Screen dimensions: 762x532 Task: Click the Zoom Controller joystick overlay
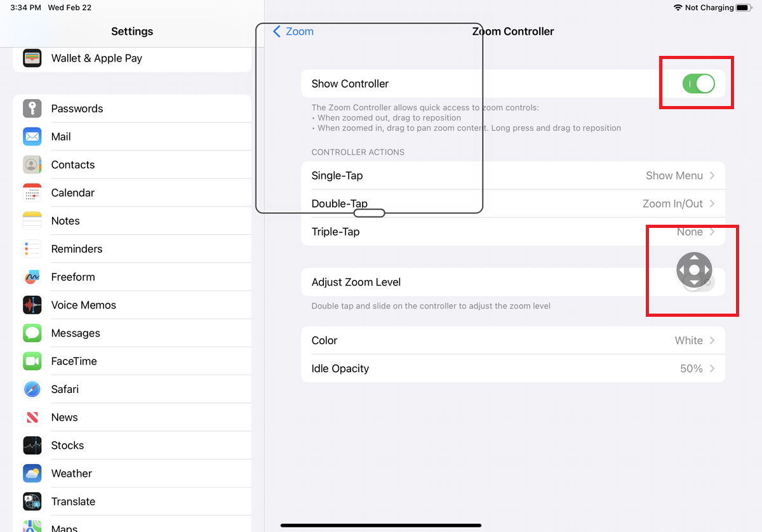point(694,270)
